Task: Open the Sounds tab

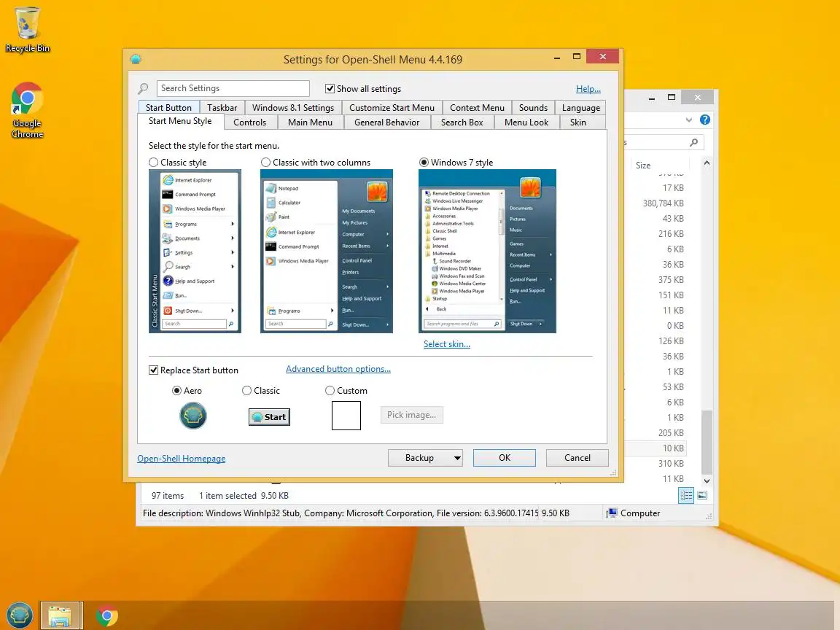Action: pyautogui.click(x=534, y=108)
